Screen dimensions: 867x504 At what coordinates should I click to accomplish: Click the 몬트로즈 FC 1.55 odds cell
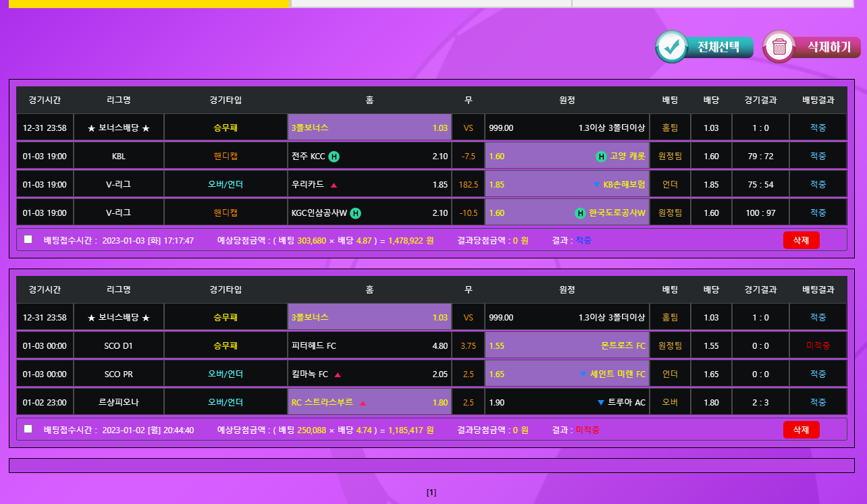(567, 346)
